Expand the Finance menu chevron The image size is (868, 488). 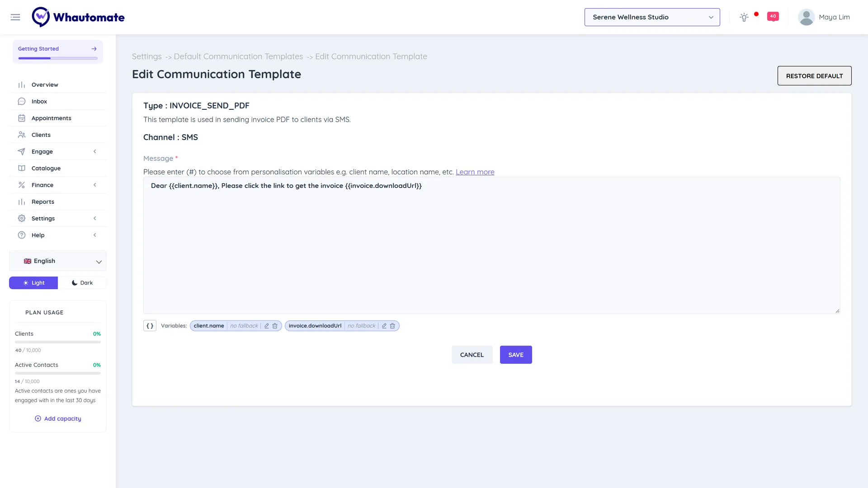[x=95, y=185]
